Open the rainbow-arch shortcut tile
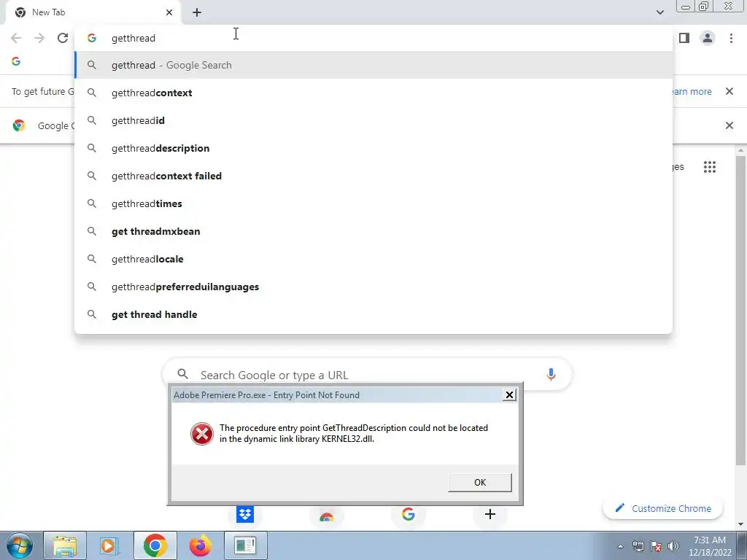The width and height of the screenshot is (747, 560). coord(326,516)
